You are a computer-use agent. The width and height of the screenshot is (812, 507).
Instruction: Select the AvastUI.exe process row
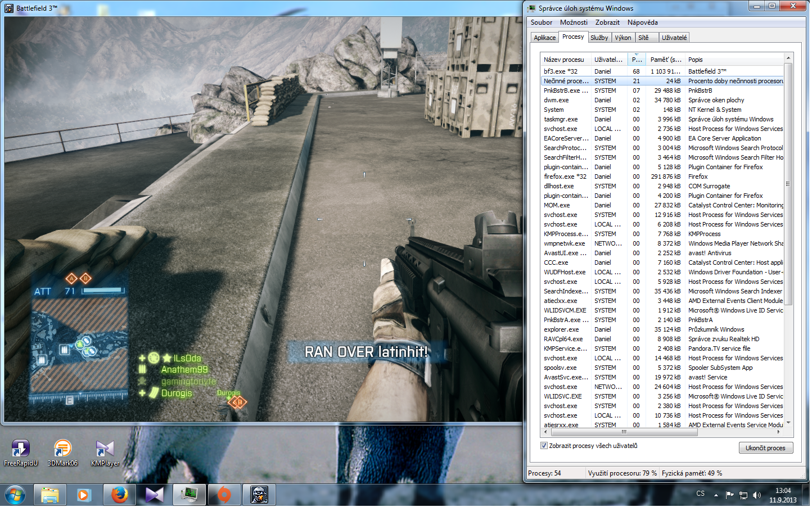662,253
